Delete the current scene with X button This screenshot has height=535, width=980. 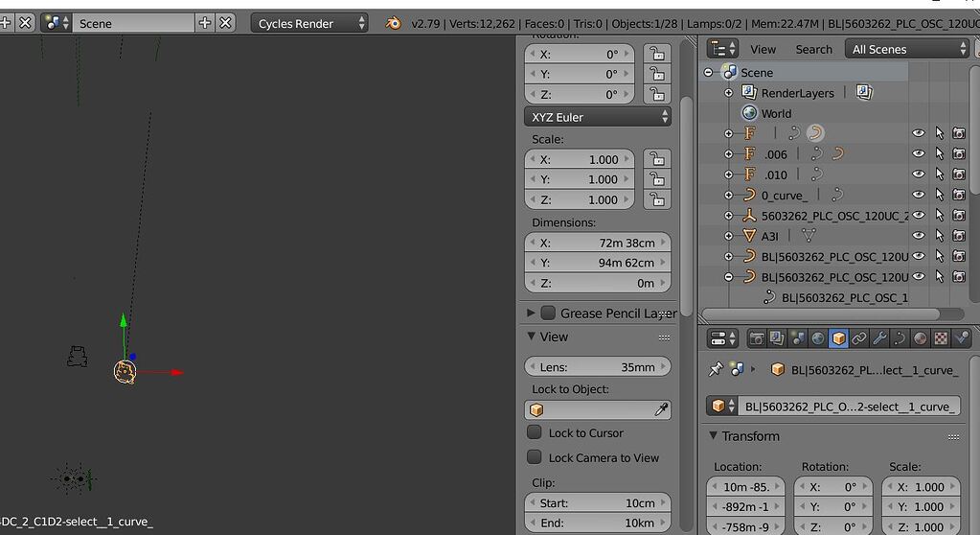coord(226,23)
